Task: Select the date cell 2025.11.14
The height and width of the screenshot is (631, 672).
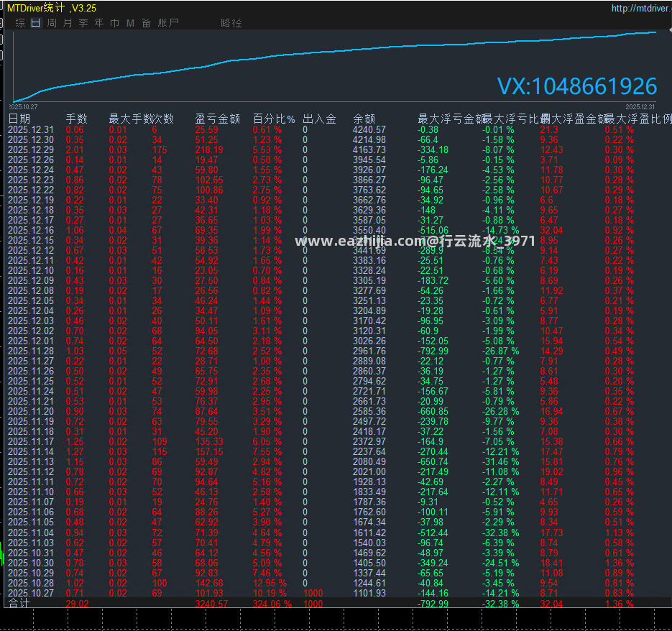Action: click(31, 452)
